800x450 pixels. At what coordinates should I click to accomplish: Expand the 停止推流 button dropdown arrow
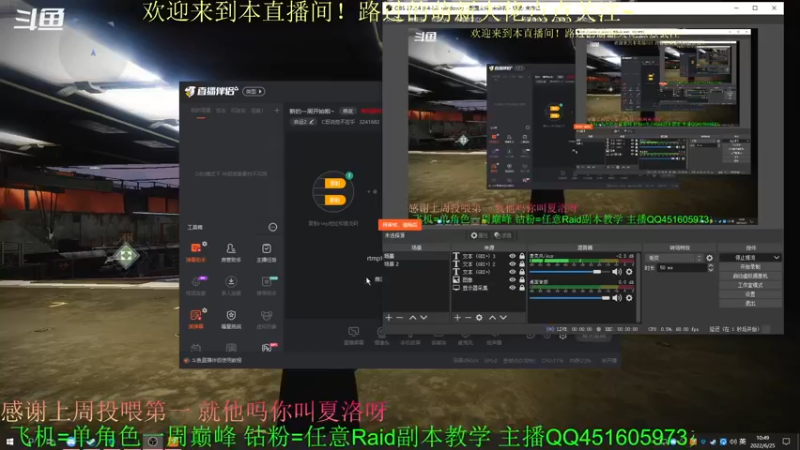(x=776, y=258)
